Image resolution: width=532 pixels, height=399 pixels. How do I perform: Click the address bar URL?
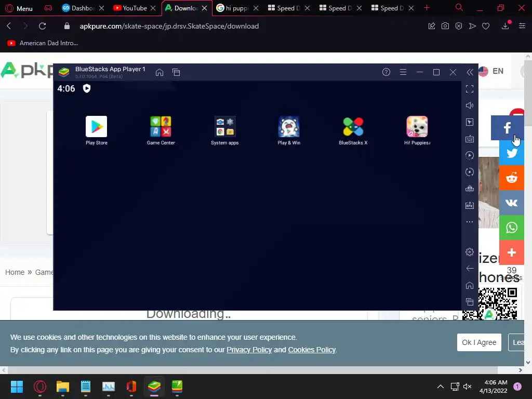(x=169, y=26)
